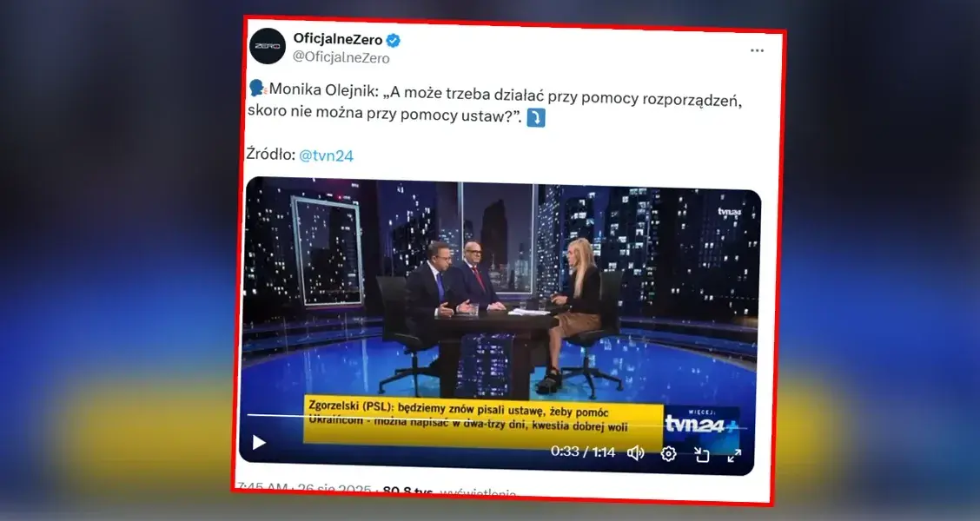The image size is (980, 521).
Task: Open the three-dot tweet options menu
Action: [x=757, y=50]
